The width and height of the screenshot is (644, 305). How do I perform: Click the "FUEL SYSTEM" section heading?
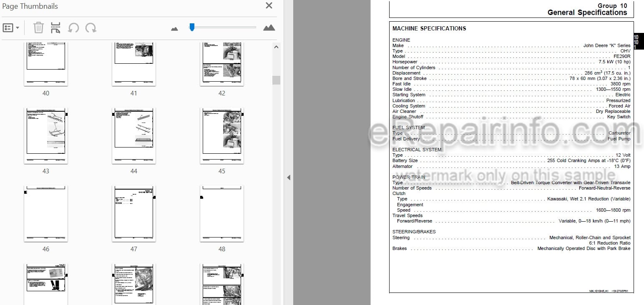tap(409, 127)
